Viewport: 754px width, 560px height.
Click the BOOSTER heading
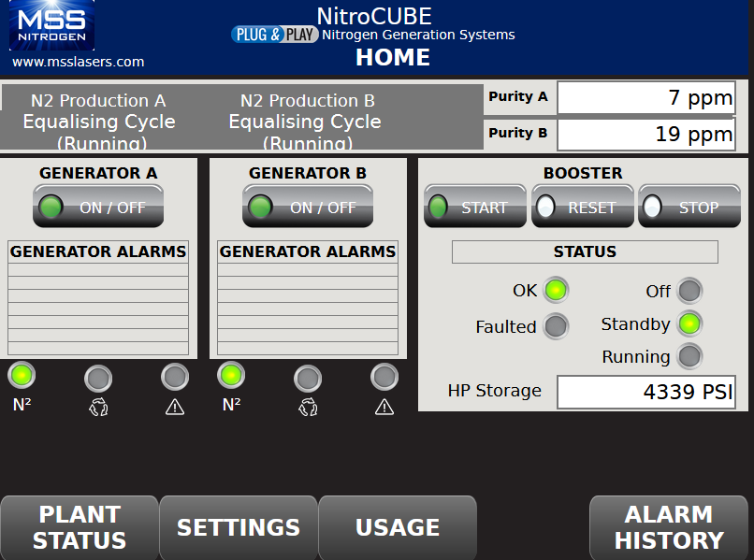pos(583,173)
